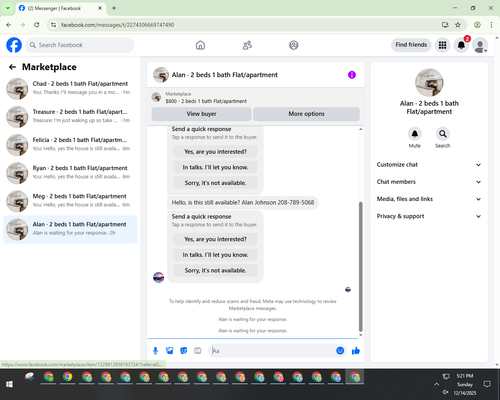Image resolution: width=500 pixels, height=400 pixels.
Task: Send upper 'Yes, are you interested?' quick response
Action: coord(215,152)
